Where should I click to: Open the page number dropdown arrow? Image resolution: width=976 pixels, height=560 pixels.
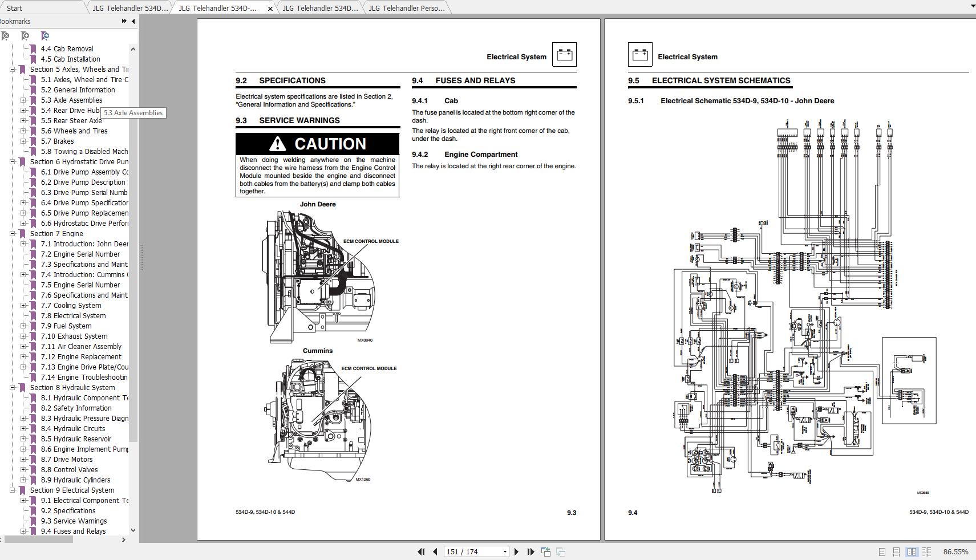pos(505,551)
